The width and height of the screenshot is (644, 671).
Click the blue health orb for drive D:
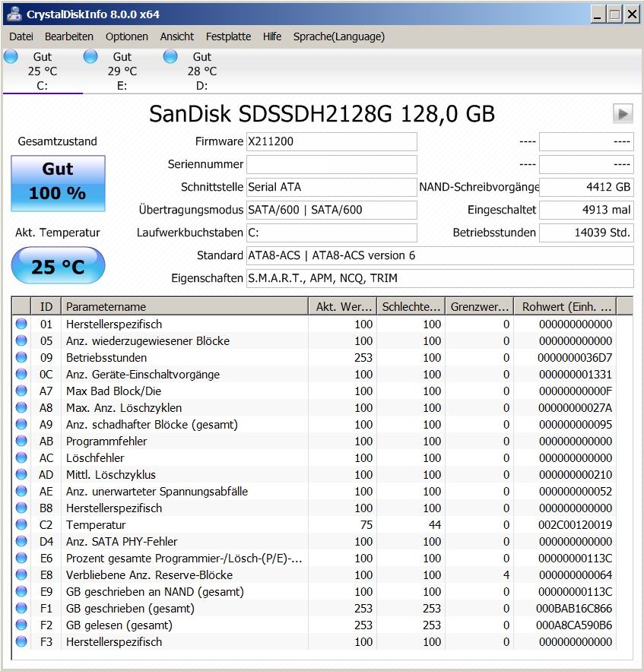click(170, 56)
